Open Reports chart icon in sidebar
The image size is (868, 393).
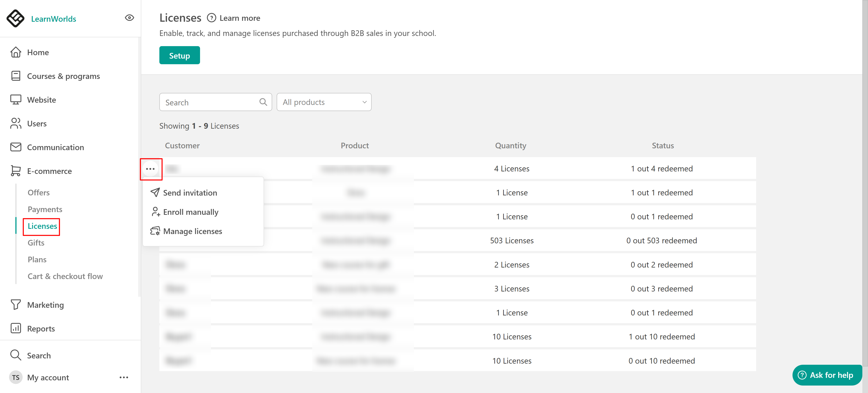click(16, 328)
